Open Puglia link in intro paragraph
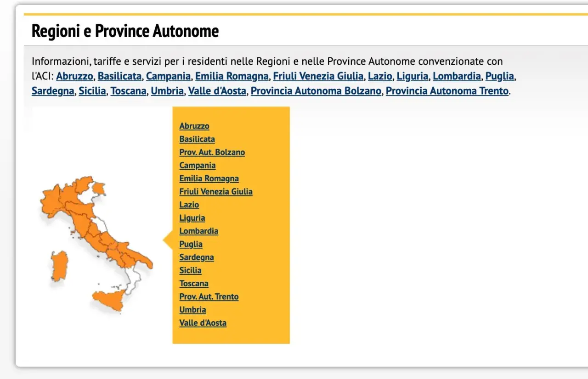The width and height of the screenshot is (588, 379). pos(500,76)
